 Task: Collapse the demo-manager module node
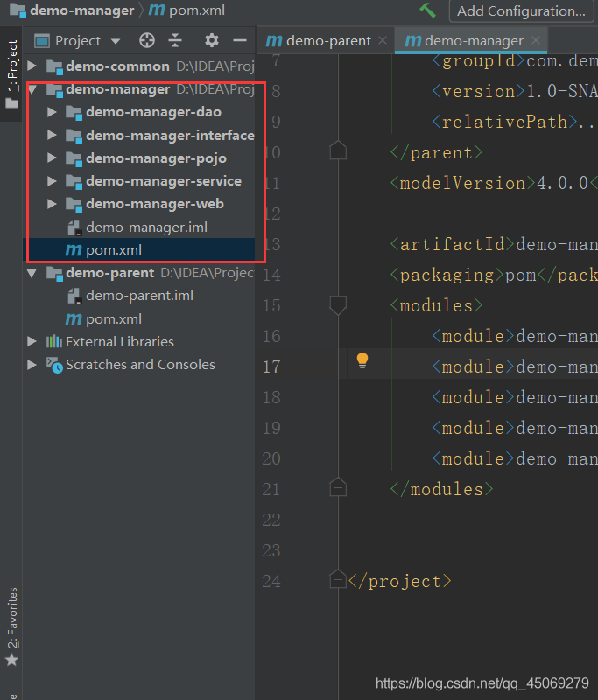(x=32, y=89)
